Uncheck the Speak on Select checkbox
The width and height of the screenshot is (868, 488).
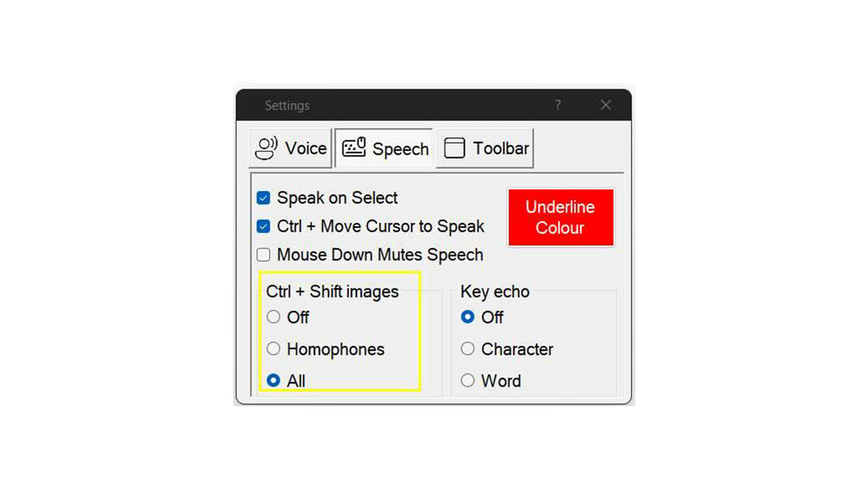click(263, 198)
